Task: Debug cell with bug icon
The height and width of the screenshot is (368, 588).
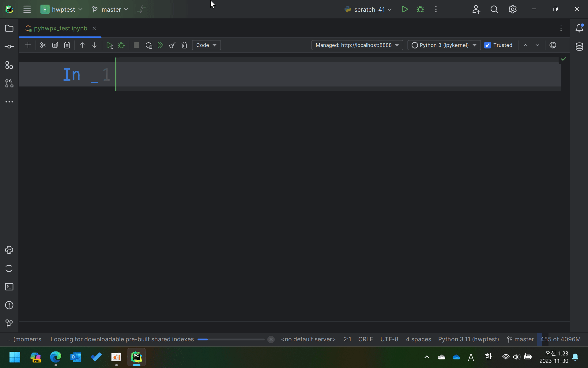Action: click(x=121, y=45)
